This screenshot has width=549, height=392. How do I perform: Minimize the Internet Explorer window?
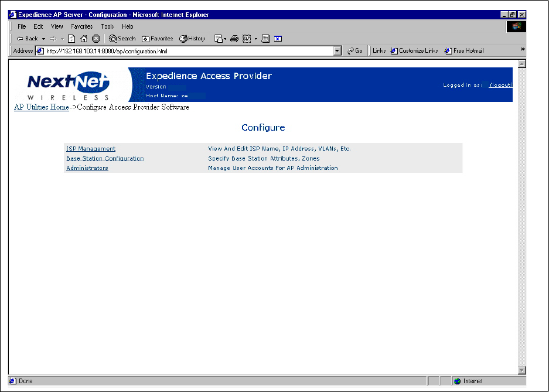click(x=504, y=15)
